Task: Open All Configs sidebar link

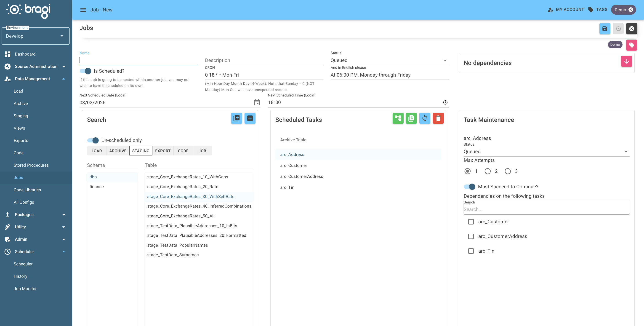Action: pos(24,202)
